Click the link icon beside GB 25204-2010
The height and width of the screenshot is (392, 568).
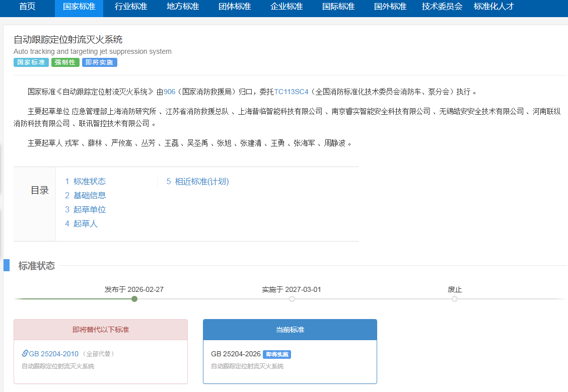(25, 354)
